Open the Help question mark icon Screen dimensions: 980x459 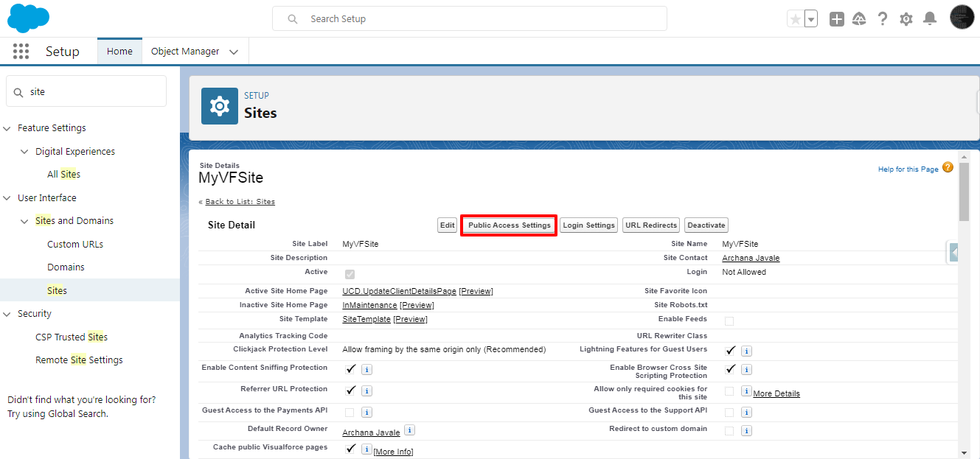point(882,19)
